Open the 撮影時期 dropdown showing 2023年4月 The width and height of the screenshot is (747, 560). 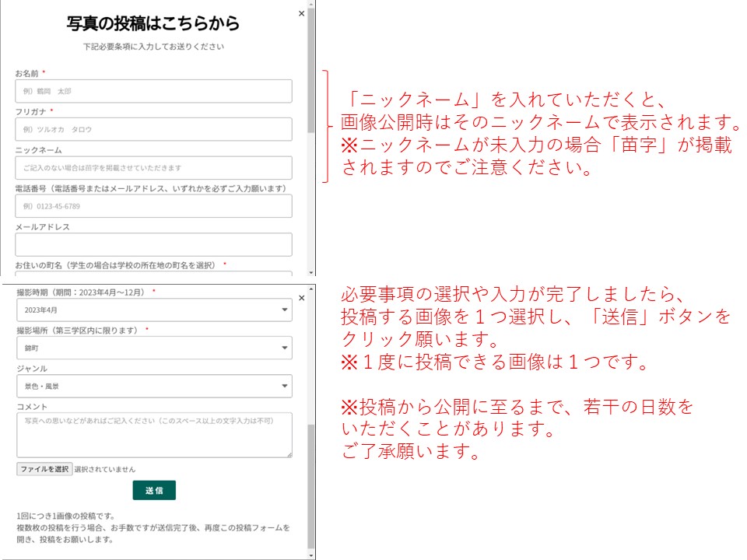tap(153, 310)
